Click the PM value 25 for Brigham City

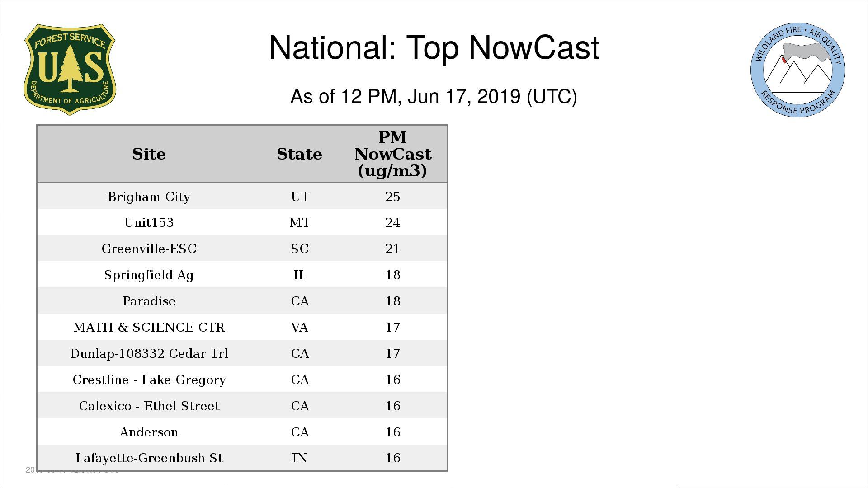392,197
